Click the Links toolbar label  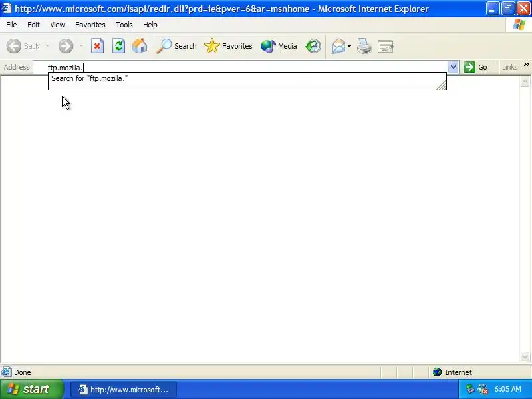click(x=509, y=67)
